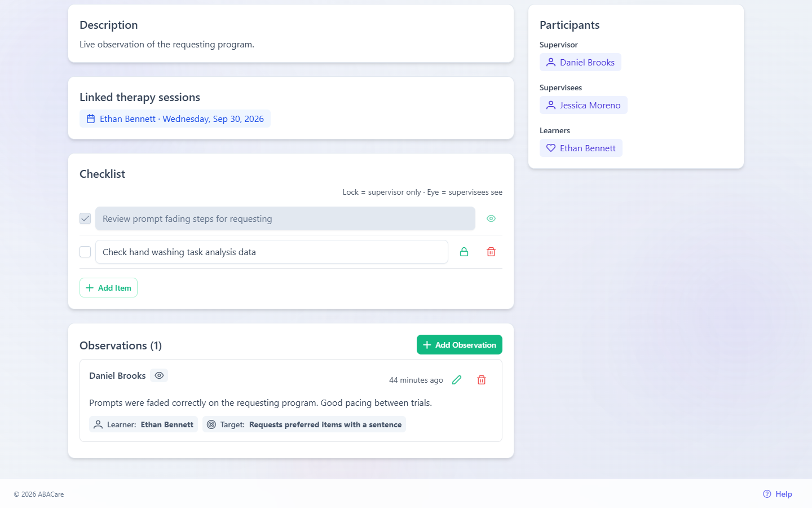812x508 pixels.
Task: Check the hand washing task analysis checkbox
Action: coord(85,252)
